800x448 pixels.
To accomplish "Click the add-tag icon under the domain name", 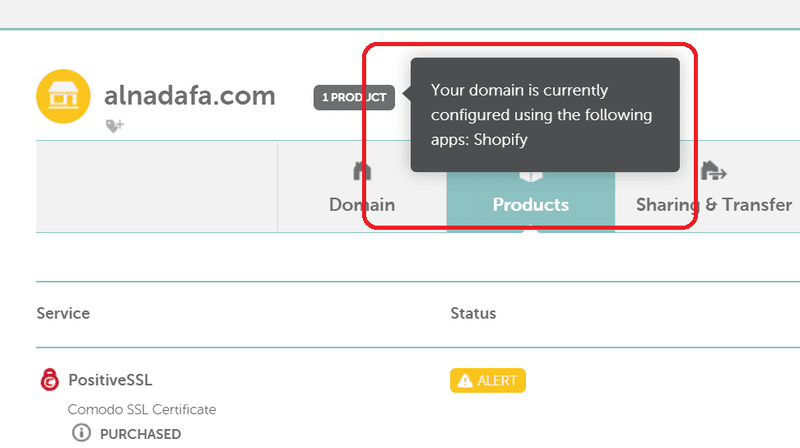I will [115, 126].
